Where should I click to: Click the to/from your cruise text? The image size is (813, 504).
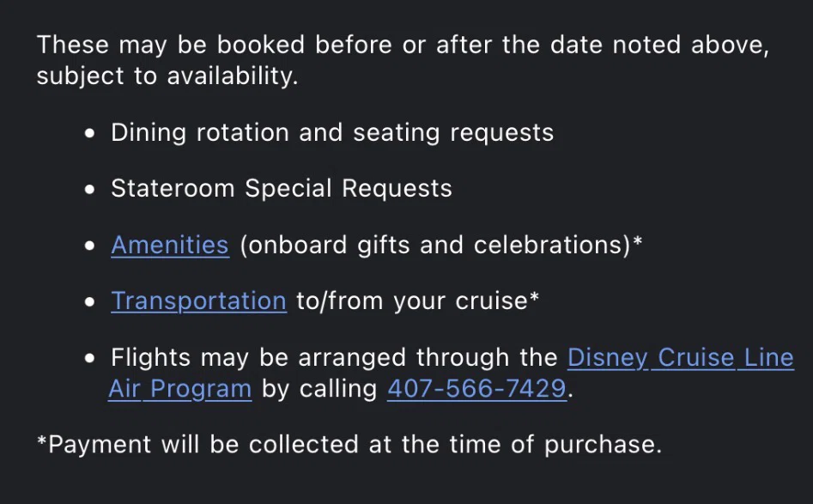[412, 301]
